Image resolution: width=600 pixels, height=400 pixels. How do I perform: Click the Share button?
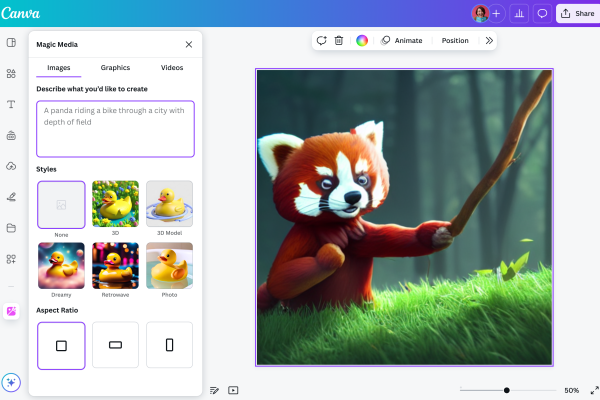coord(577,13)
